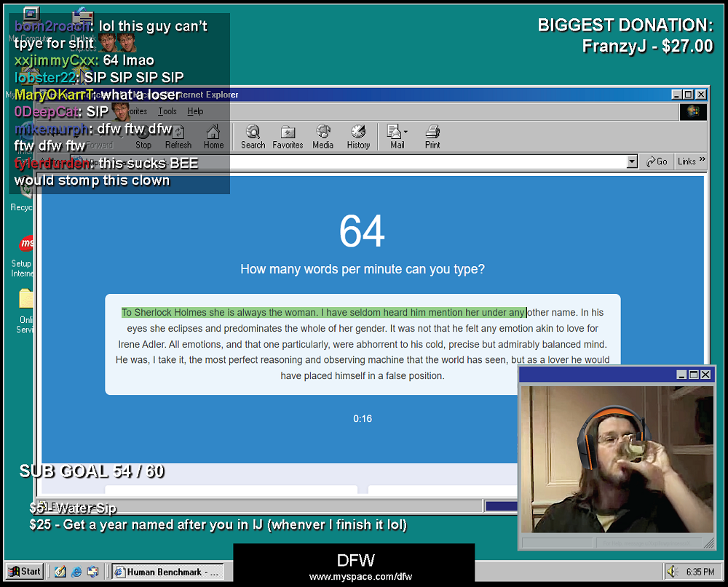Image resolution: width=728 pixels, height=587 pixels.
Task: Click the Stop toolbar button
Action: (143, 137)
